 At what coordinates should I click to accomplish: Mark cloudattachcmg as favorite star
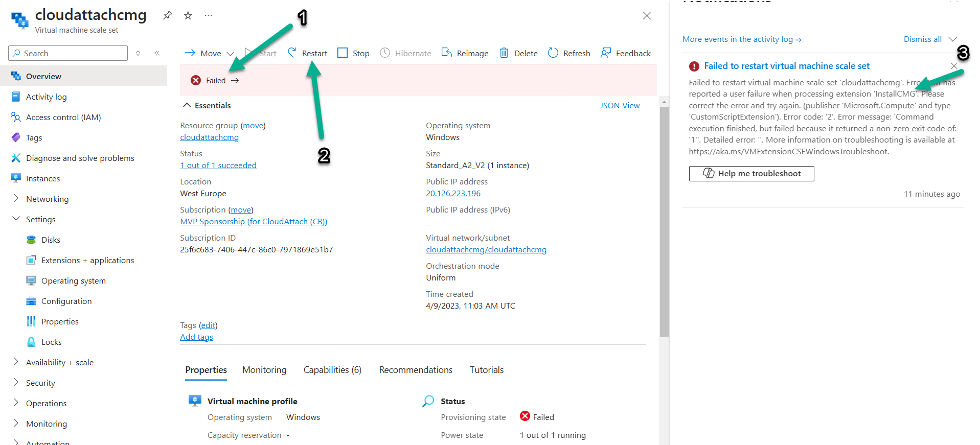(x=188, y=15)
